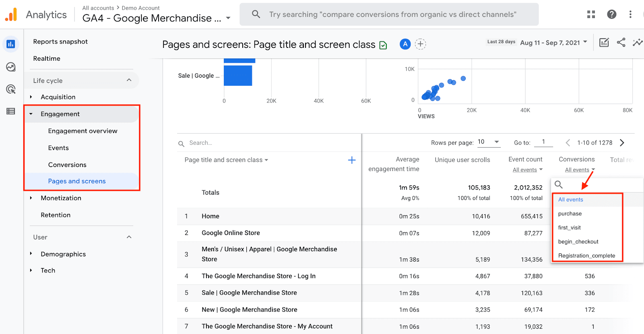Open the date range dropdown

click(554, 42)
